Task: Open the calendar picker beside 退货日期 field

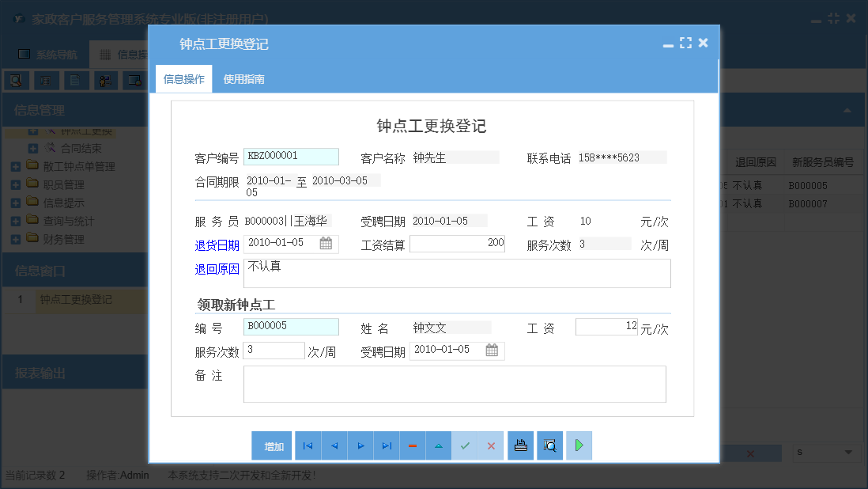Action: click(x=327, y=244)
